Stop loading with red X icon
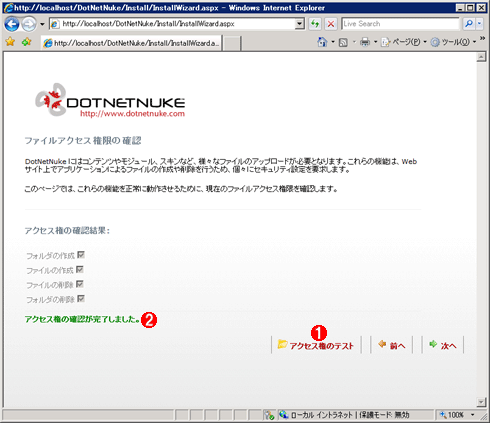The width and height of the screenshot is (490, 423). point(331,24)
